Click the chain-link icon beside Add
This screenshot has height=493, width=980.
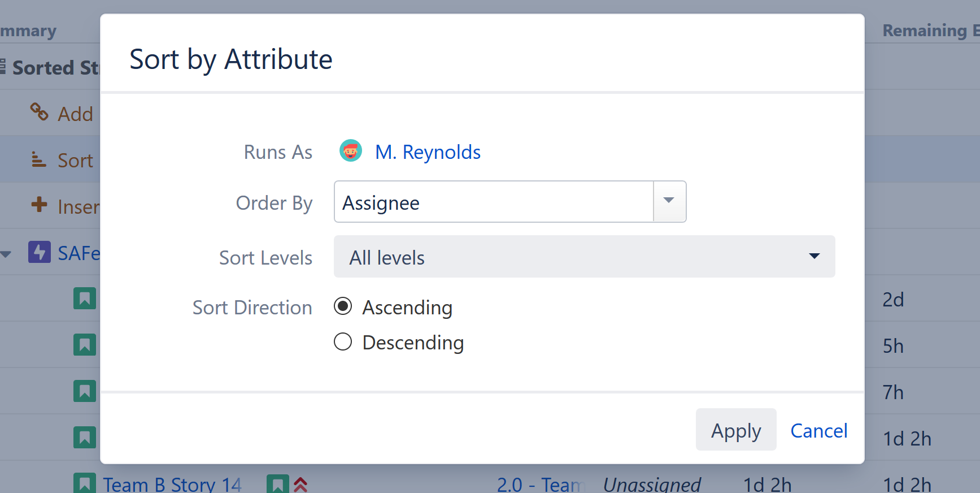[39, 112]
